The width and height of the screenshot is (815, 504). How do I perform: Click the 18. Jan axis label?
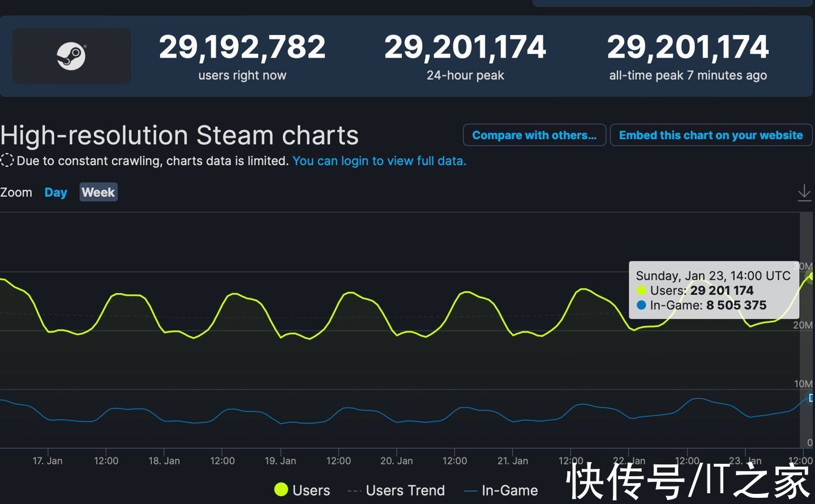pos(164,461)
